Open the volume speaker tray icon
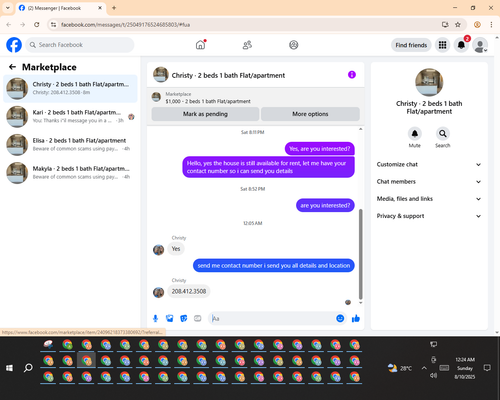The image size is (500, 400). 433,375
